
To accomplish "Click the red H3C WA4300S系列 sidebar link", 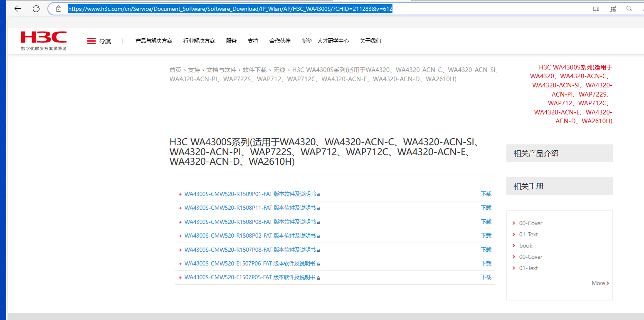I will (571, 94).
